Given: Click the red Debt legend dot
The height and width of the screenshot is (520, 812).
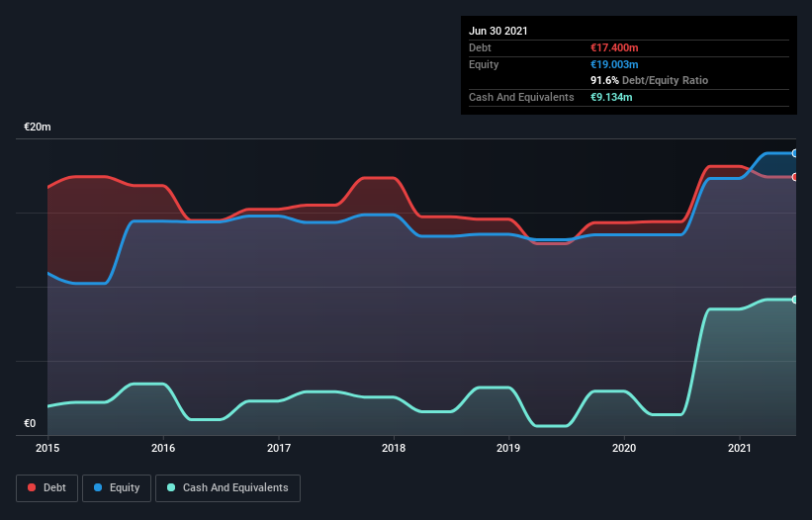Looking at the screenshot, I should 32,487.
